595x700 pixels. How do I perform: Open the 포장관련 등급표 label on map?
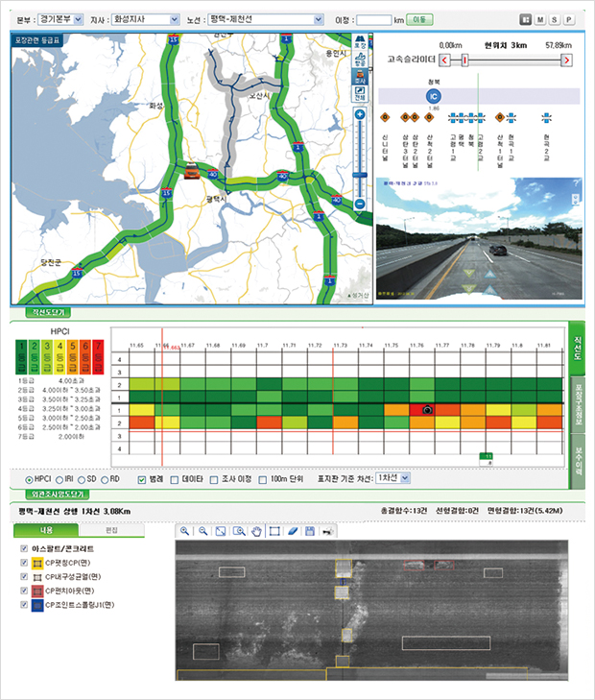pyautogui.click(x=37, y=40)
